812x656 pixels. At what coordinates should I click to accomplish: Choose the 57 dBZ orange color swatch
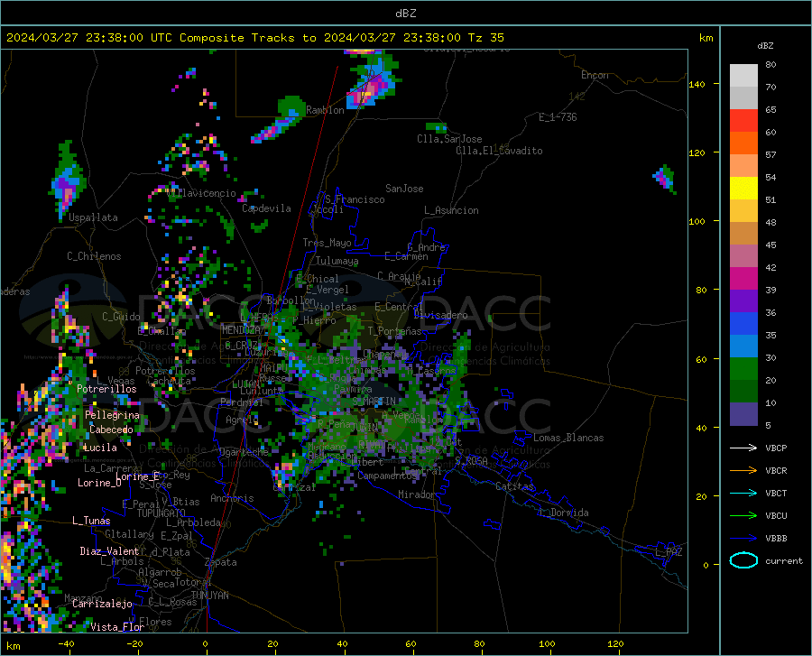743,143
